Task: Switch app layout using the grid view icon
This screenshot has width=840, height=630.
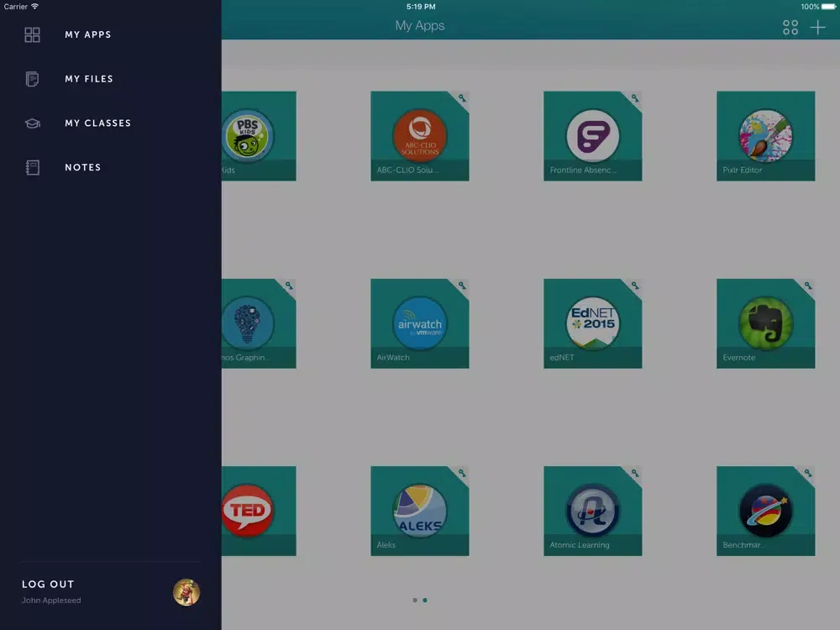Action: point(790,27)
